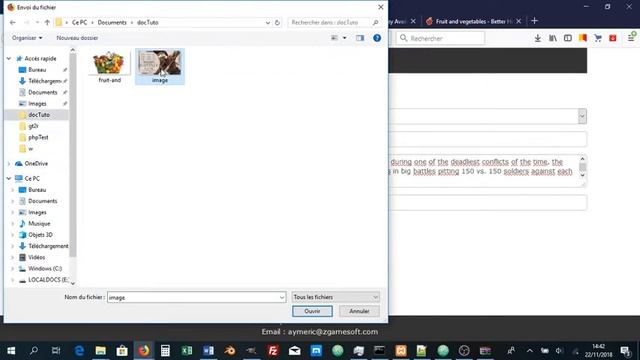Image resolution: width=640 pixels, height=360 pixels.
Task: Open the file dialog help icon
Action: point(377,38)
